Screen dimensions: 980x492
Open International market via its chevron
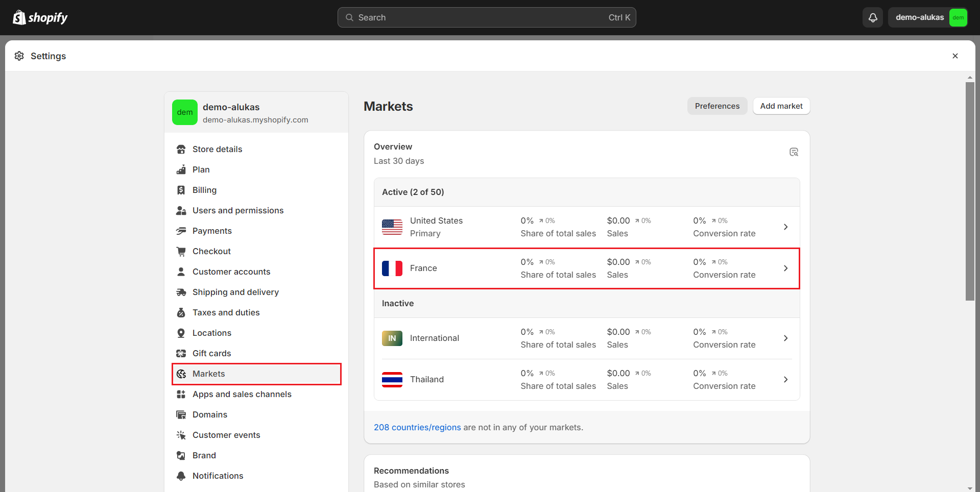785,338
